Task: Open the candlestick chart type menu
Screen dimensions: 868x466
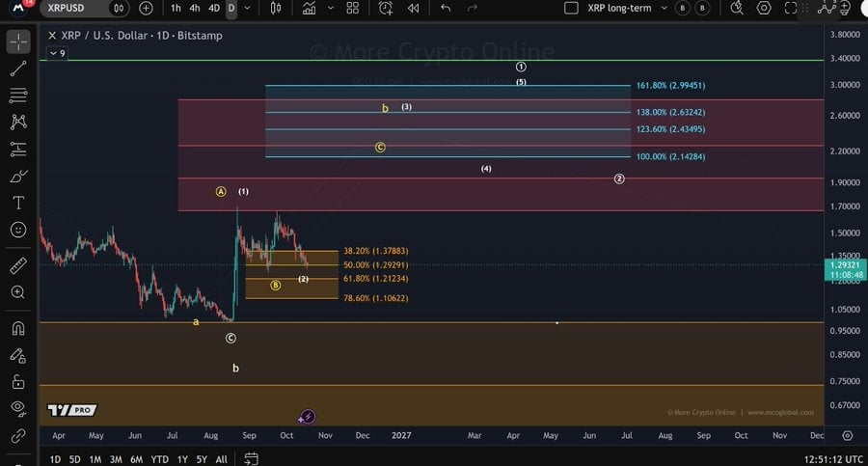Action: coord(275,9)
